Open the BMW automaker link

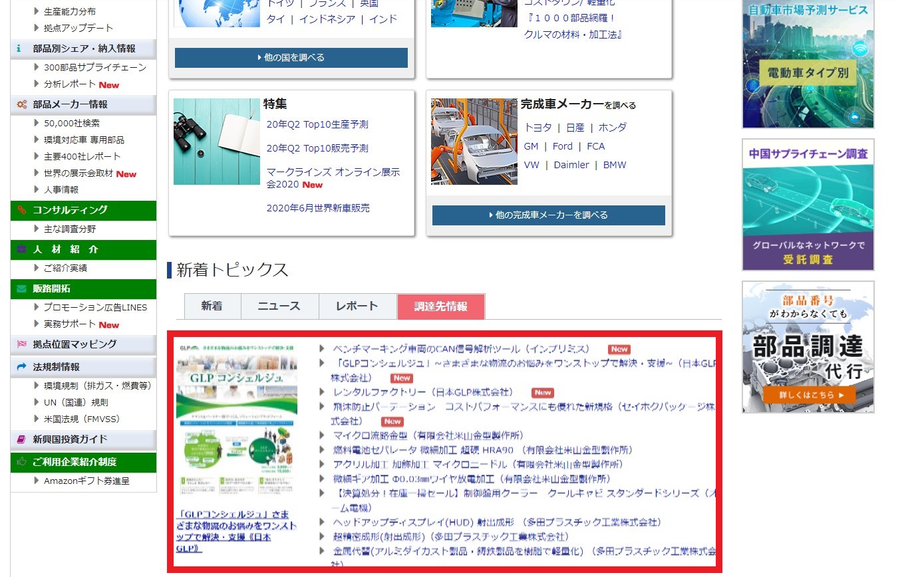coord(615,165)
